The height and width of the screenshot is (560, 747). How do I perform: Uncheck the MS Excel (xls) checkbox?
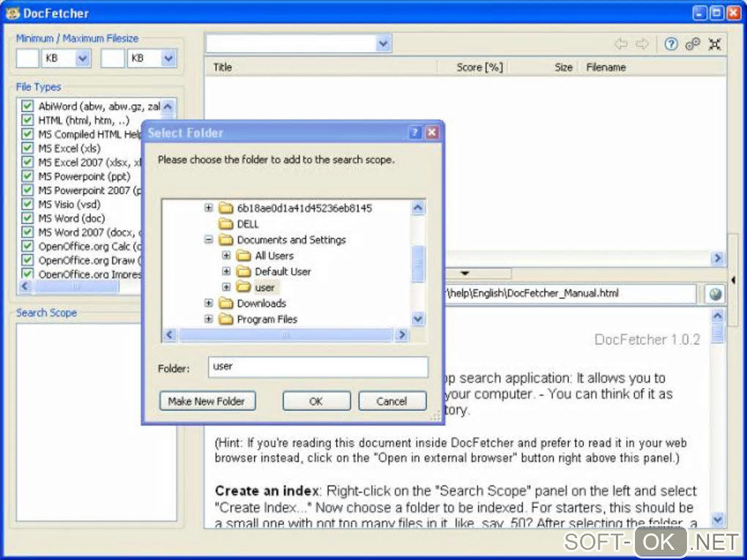point(27,148)
